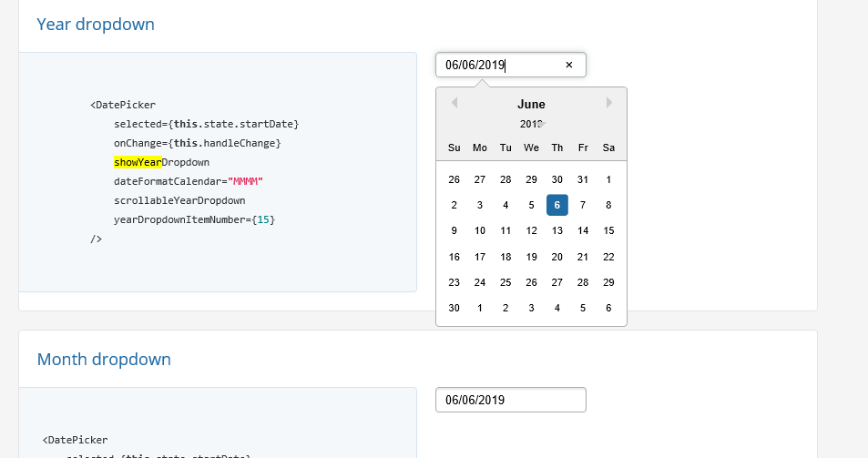This screenshot has height=458, width=868.
Task: Select June 26 in fifth row
Action: [x=531, y=282]
